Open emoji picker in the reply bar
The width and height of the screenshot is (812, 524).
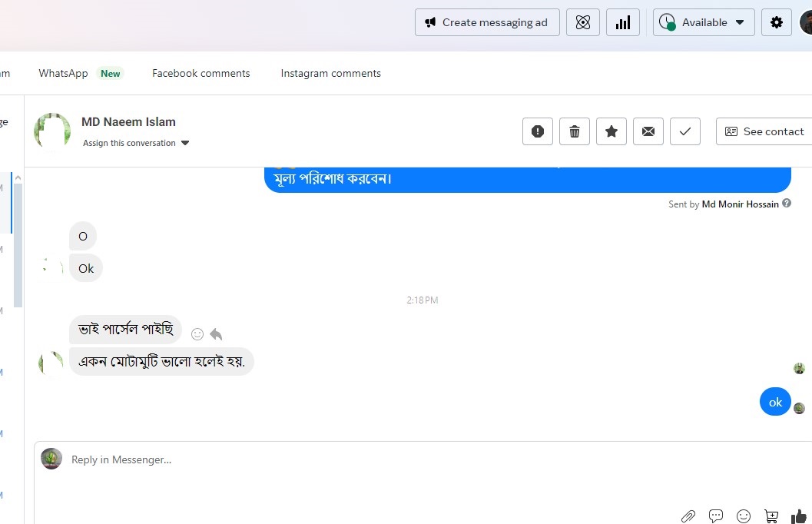(x=744, y=516)
